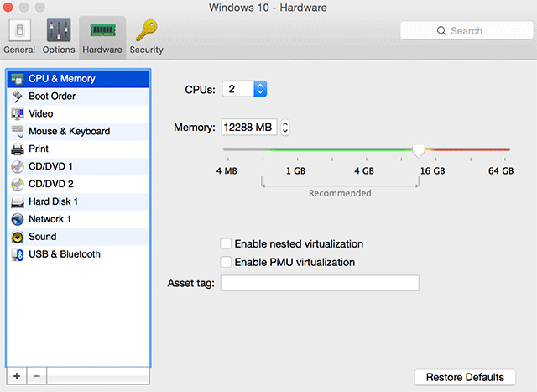Switch to the Options tab label

click(x=59, y=50)
